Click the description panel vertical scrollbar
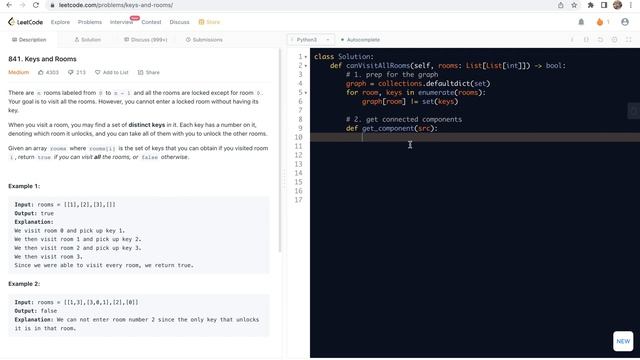The height and width of the screenshot is (360, 640). [x=280, y=150]
